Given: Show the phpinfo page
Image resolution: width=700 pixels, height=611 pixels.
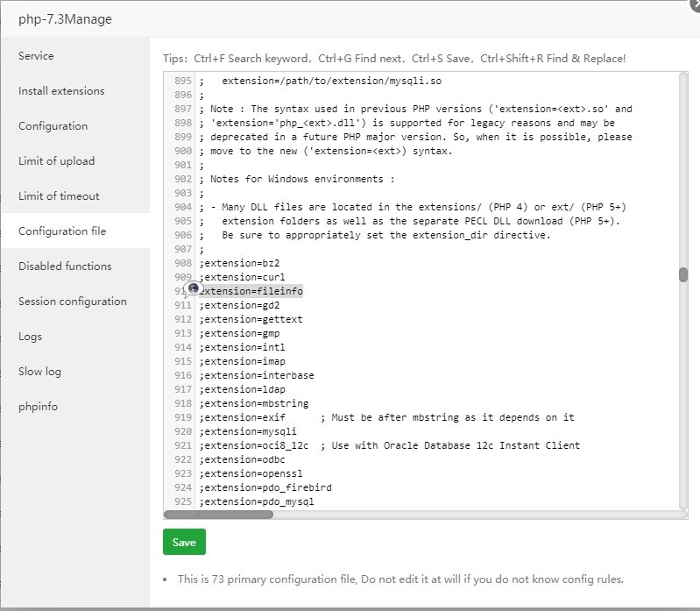Looking at the screenshot, I should (x=38, y=407).
